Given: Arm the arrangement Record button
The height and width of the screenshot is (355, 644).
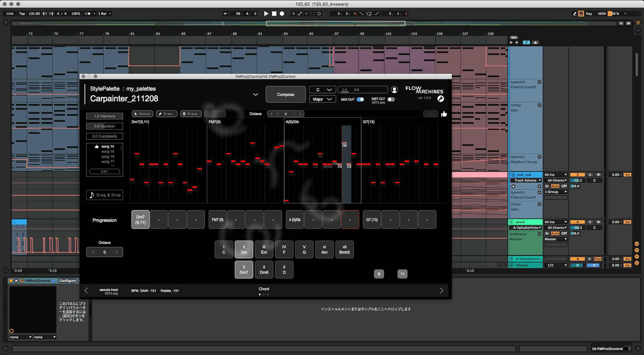Looking at the screenshot, I should point(282,14).
